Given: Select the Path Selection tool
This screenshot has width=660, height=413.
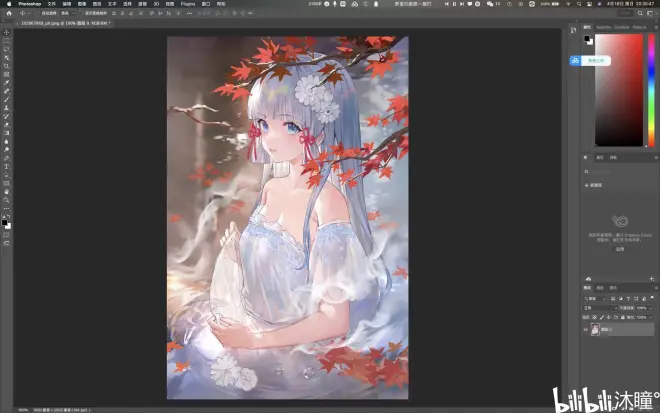Looking at the screenshot, I should [6, 175].
